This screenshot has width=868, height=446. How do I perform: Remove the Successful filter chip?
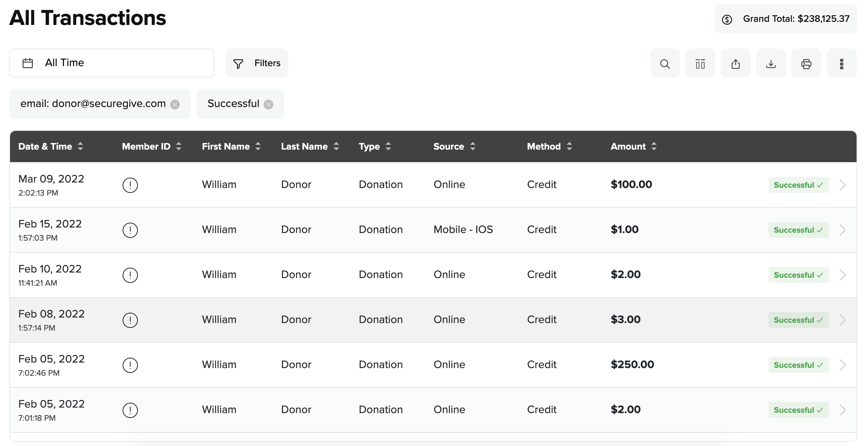(268, 105)
